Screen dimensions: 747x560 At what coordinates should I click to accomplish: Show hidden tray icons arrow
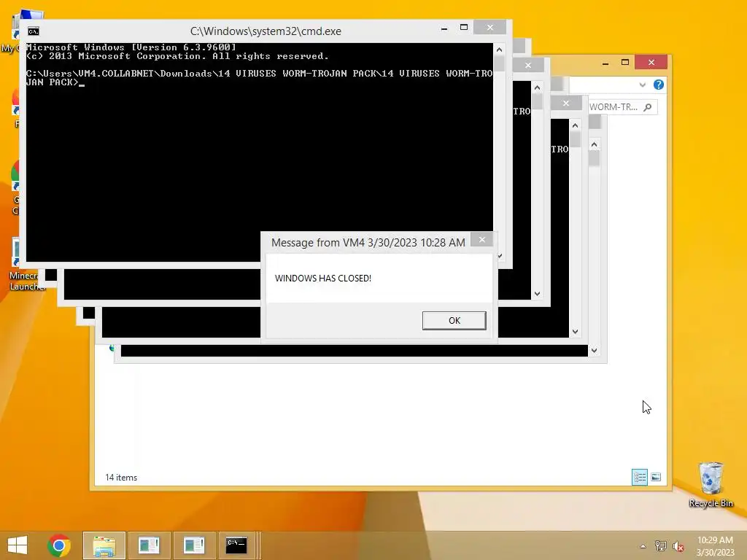pyautogui.click(x=643, y=546)
